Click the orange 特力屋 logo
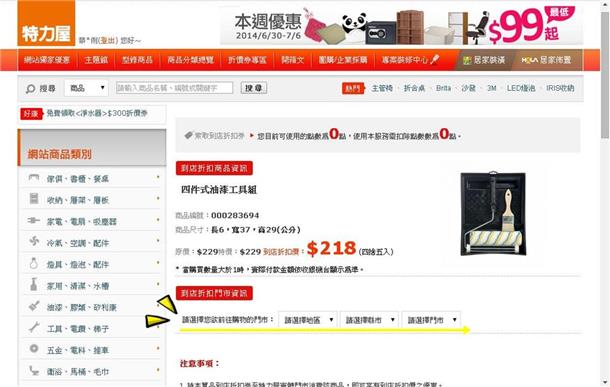 [46, 23]
